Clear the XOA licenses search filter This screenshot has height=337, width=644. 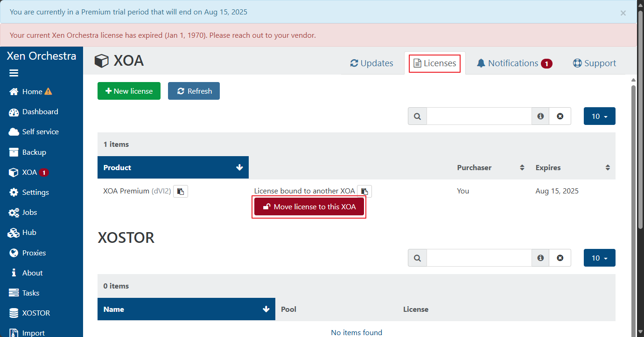click(x=560, y=116)
